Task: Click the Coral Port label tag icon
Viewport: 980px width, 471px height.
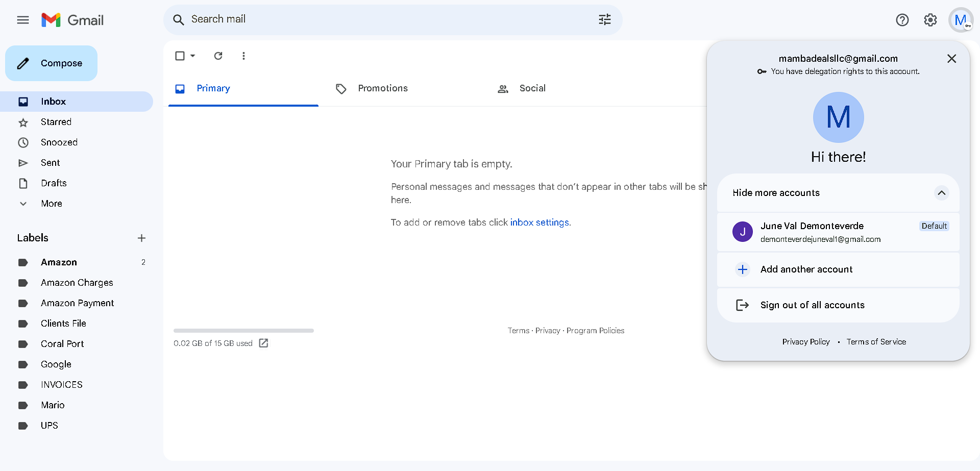Action: [x=23, y=344]
